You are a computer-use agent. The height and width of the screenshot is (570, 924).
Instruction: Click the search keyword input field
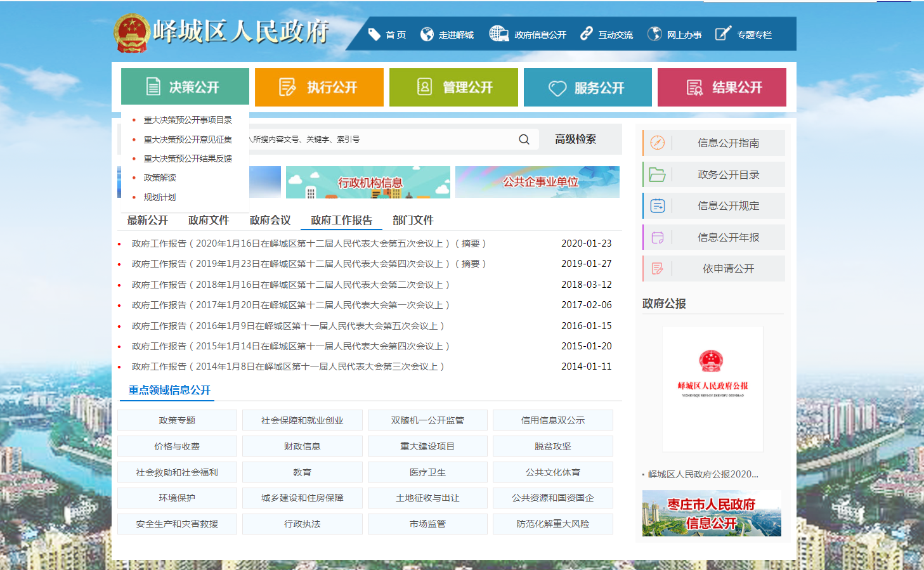[x=381, y=139]
